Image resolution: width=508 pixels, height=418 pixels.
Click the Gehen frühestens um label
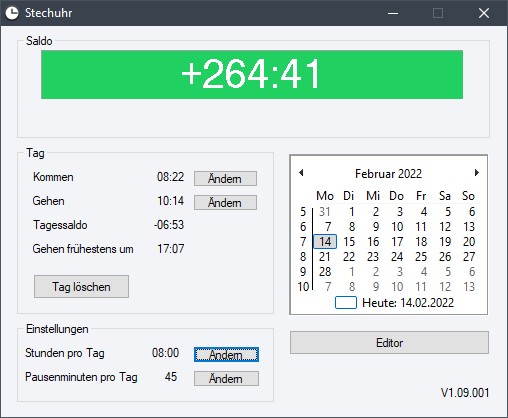point(83,249)
